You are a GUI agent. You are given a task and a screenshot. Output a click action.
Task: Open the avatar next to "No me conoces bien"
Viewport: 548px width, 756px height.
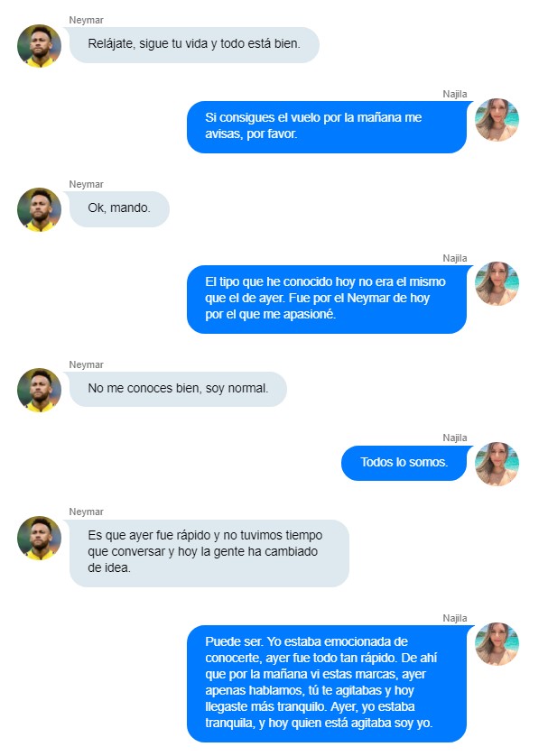39,390
